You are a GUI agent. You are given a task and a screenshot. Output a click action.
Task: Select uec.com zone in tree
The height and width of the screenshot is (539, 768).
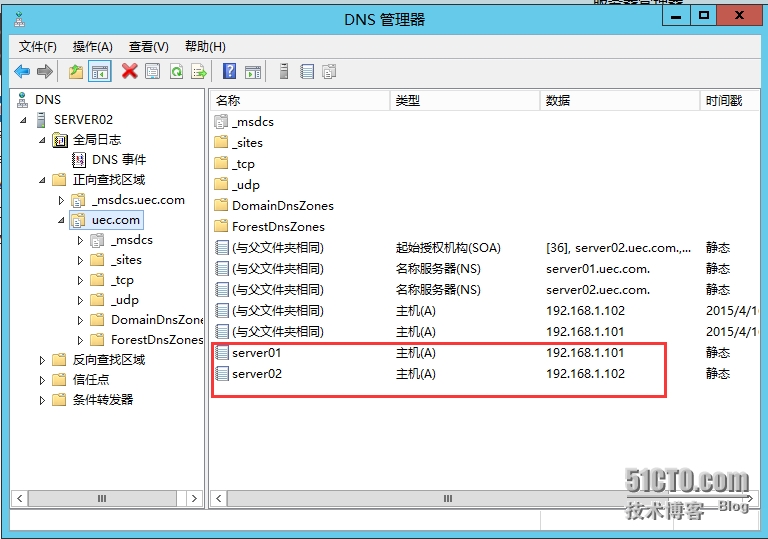coord(106,220)
